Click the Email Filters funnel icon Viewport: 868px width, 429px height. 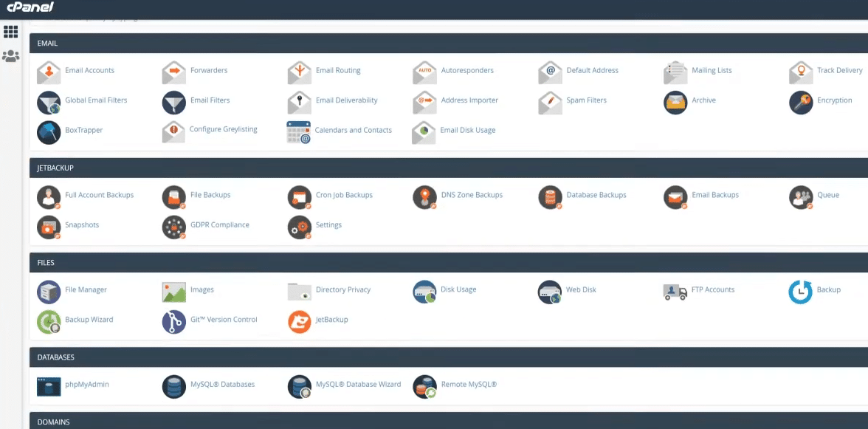coord(174,103)
